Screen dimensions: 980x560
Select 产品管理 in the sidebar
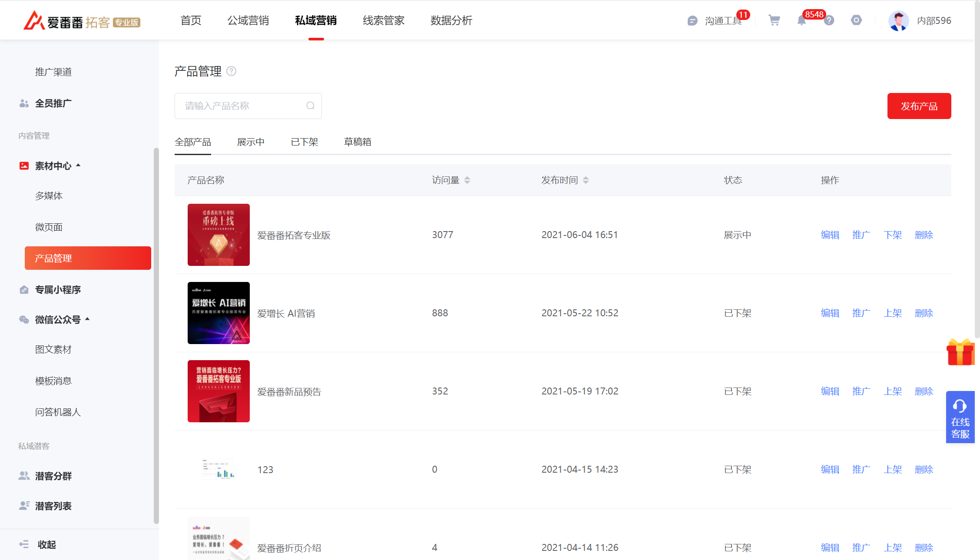(x=88, y=258)
